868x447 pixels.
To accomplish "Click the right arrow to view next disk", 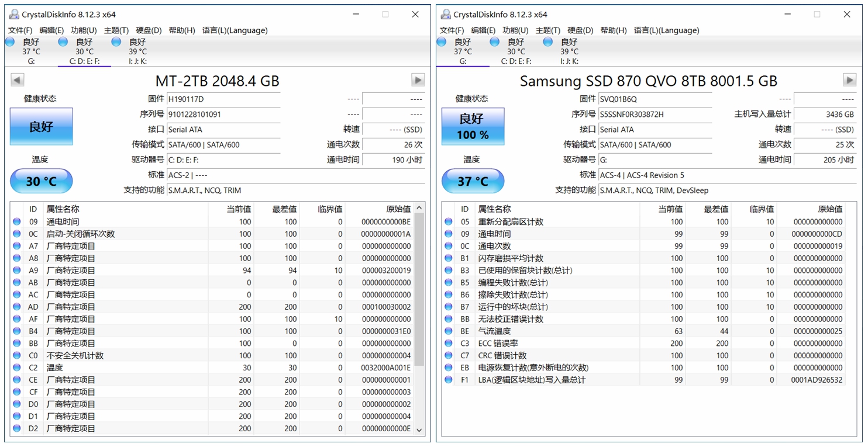I will point(417,79).
